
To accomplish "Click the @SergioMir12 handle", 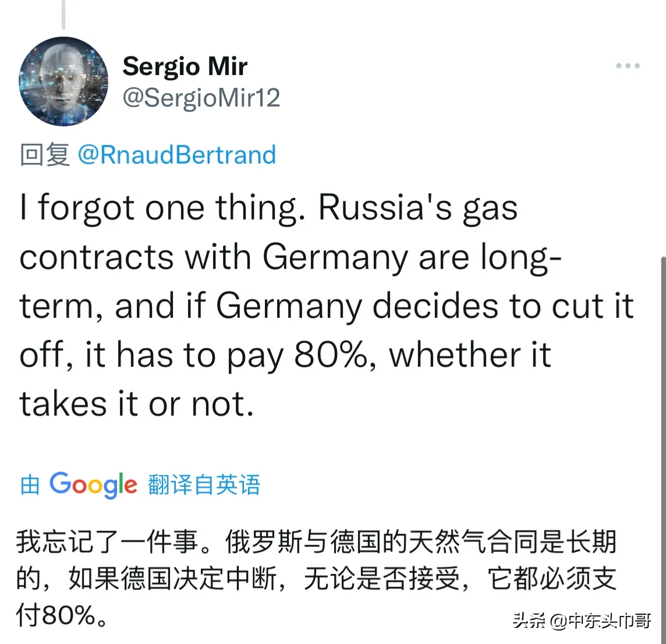I will point(201,97).
